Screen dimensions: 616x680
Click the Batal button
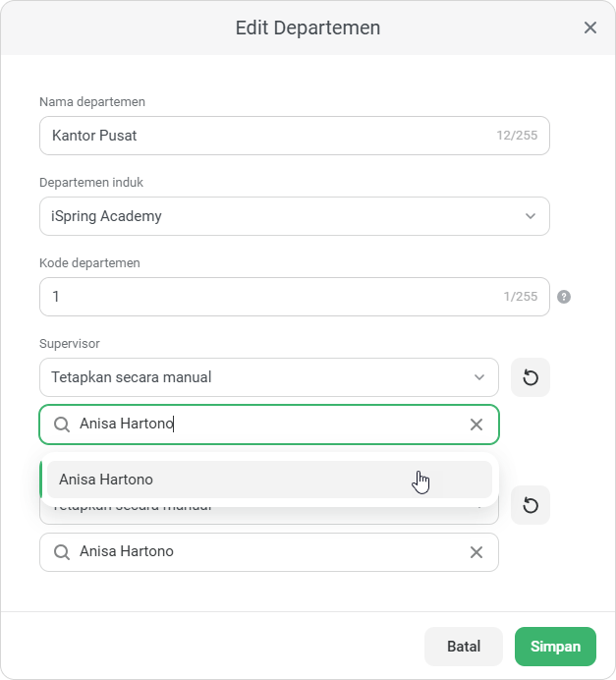(x=464, y=647)
